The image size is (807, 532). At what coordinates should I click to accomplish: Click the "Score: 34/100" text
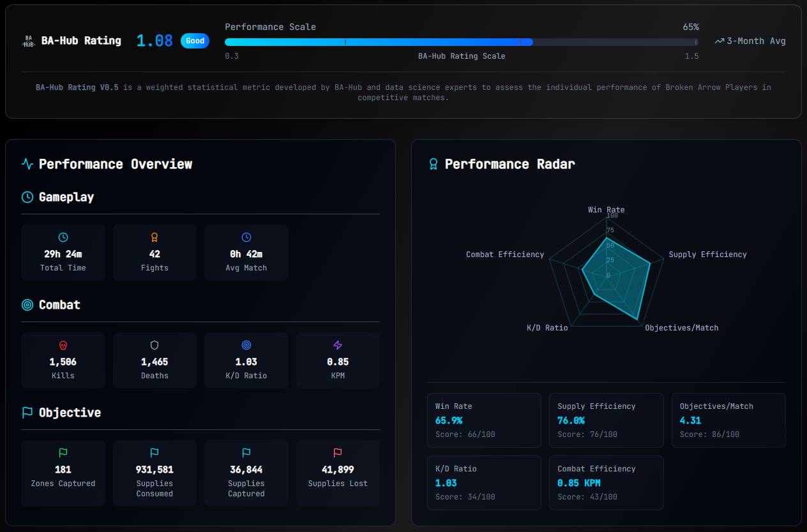coord(465,497)
